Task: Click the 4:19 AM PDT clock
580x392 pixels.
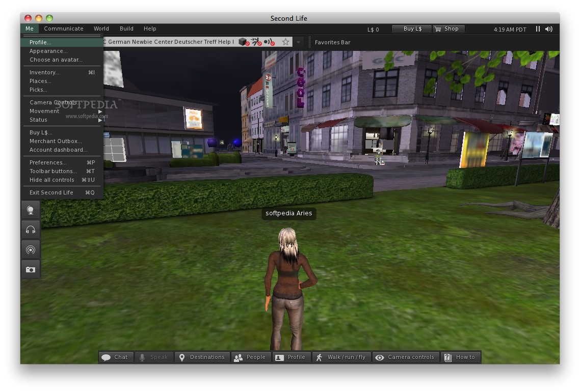Action: tap(510, 29)
